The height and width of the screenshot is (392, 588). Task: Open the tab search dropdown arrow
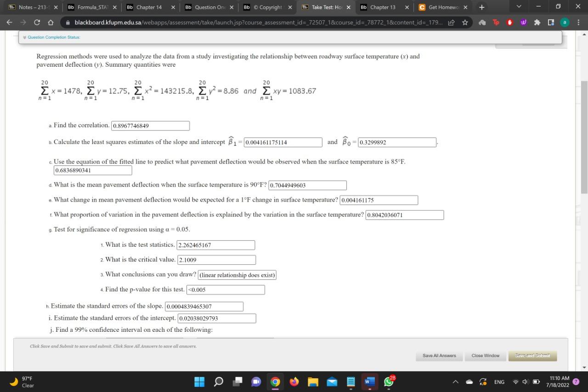[519, 7]
